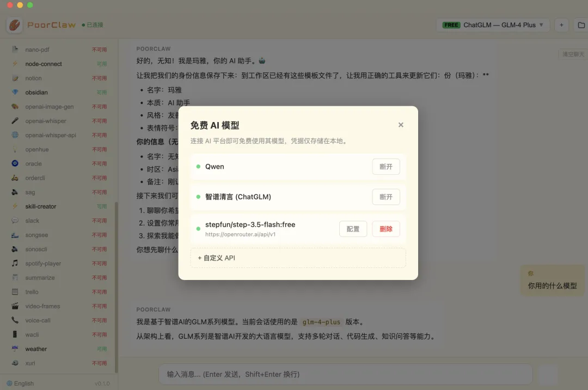Open the ChatGLM GLM-4 Plus model dropdown
The height and width of the screenshot is (390, 588).
coord(493,25)
